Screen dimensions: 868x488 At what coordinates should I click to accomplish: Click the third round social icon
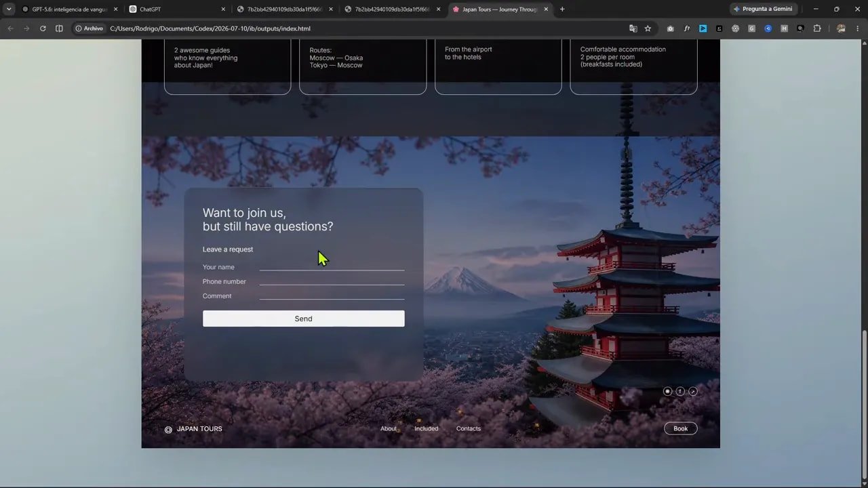tap(693, 391)
